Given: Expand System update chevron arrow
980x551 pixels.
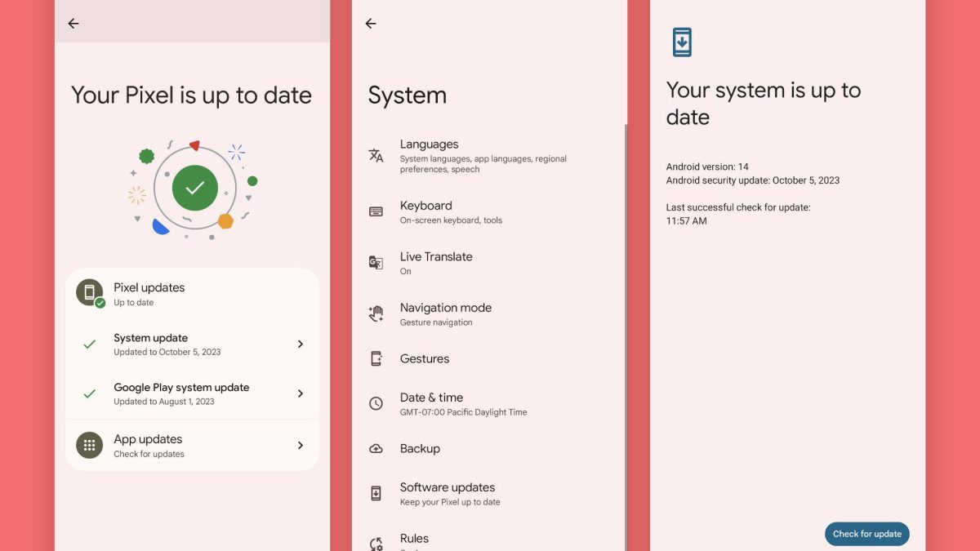Looking at the screenshot, I should click(x=301, y=344).
